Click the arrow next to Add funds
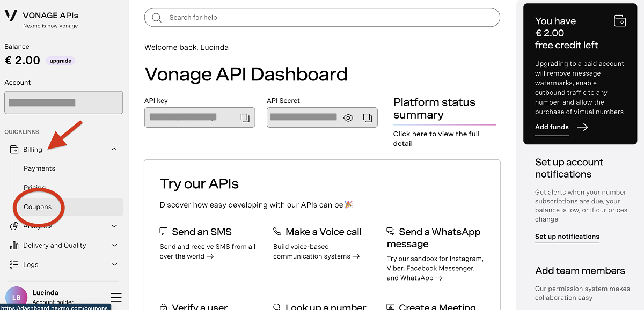 pyautogui.click(x=582, y=127)
